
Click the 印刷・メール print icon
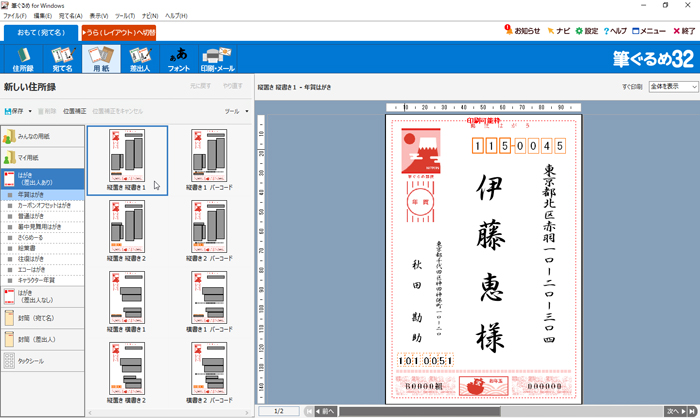coord(218,58)
